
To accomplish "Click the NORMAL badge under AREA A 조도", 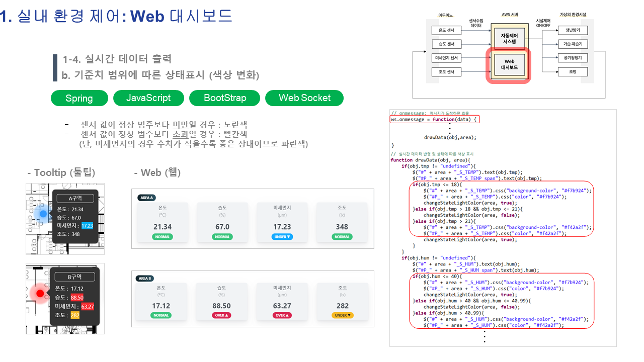I will (x=342, y=236).
